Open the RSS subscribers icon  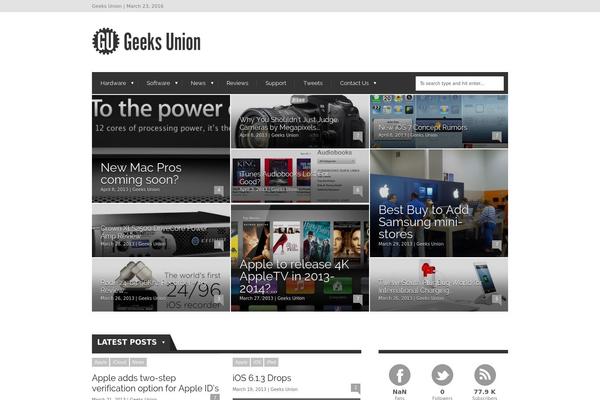tap(485, 375)
